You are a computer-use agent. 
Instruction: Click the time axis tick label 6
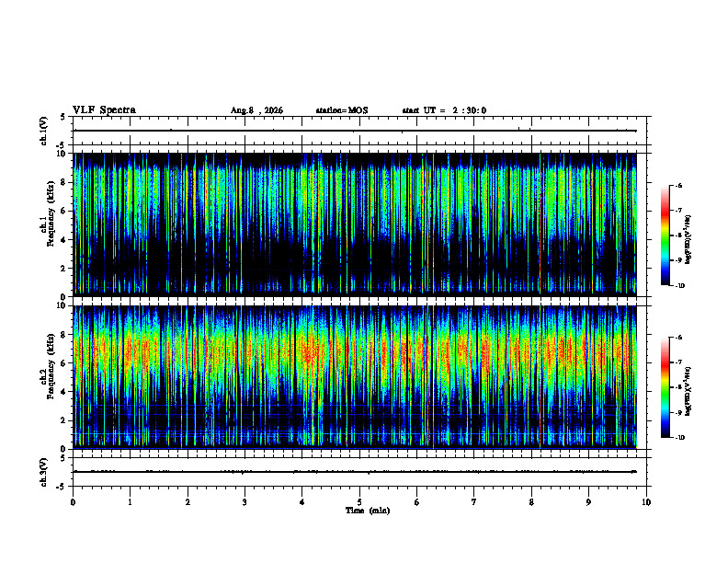coord(417,502)
